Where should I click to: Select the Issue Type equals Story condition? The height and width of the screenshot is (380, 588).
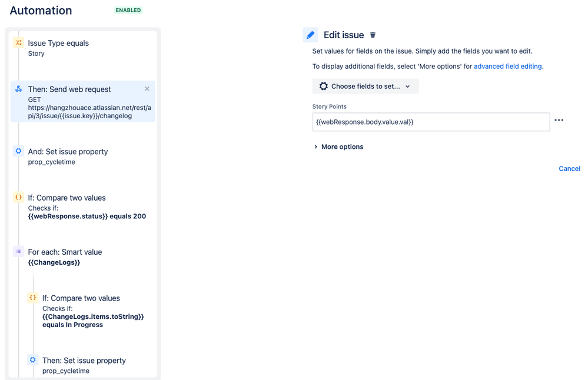(83, 48)
